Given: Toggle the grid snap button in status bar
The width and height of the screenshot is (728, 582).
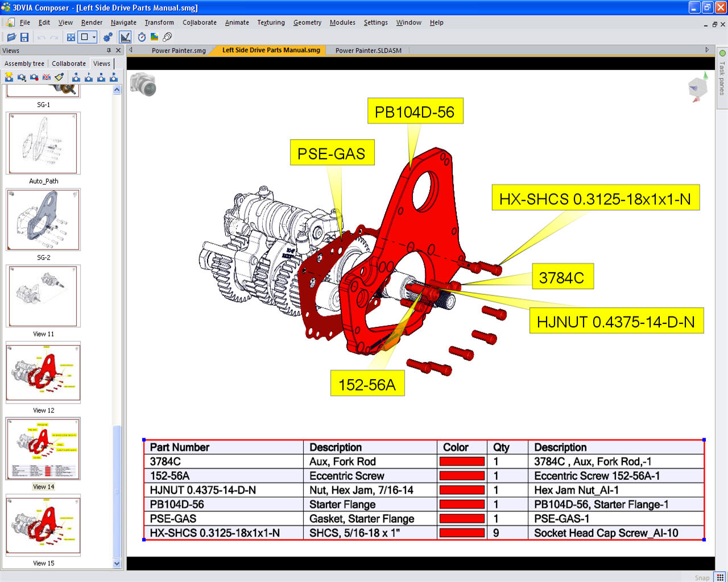Looking at the screenshot, I should pos(720,577).
